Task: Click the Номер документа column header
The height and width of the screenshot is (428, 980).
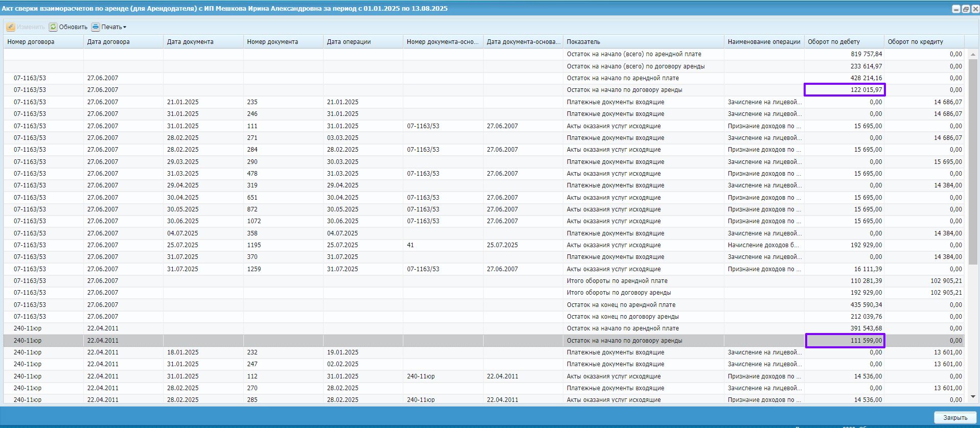Action: [283, 42]
